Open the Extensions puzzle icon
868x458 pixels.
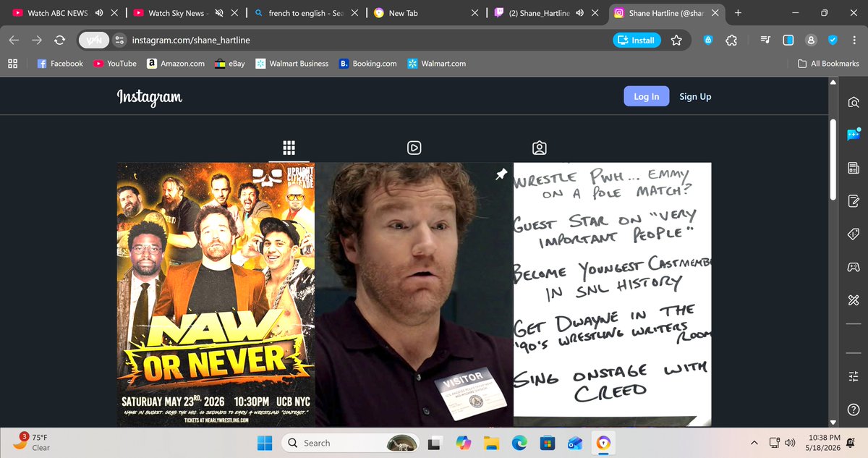click(x=732, y=41)
